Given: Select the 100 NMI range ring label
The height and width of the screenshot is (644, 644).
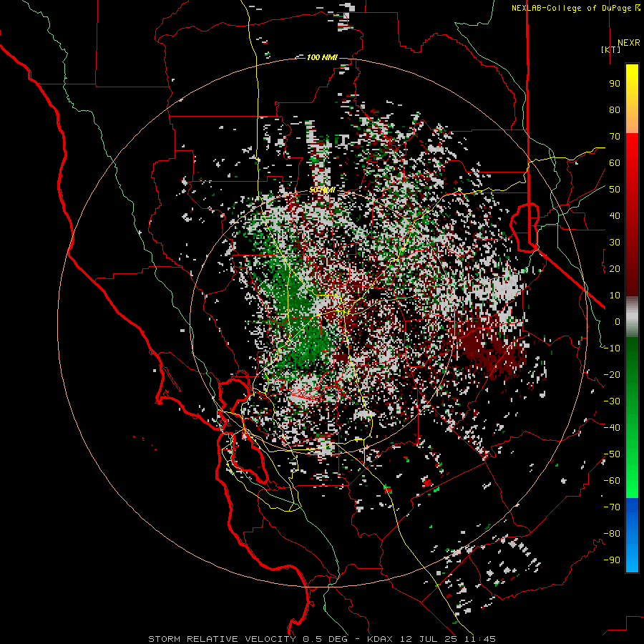Looking at the screenshot, I should tap(322, 57).
